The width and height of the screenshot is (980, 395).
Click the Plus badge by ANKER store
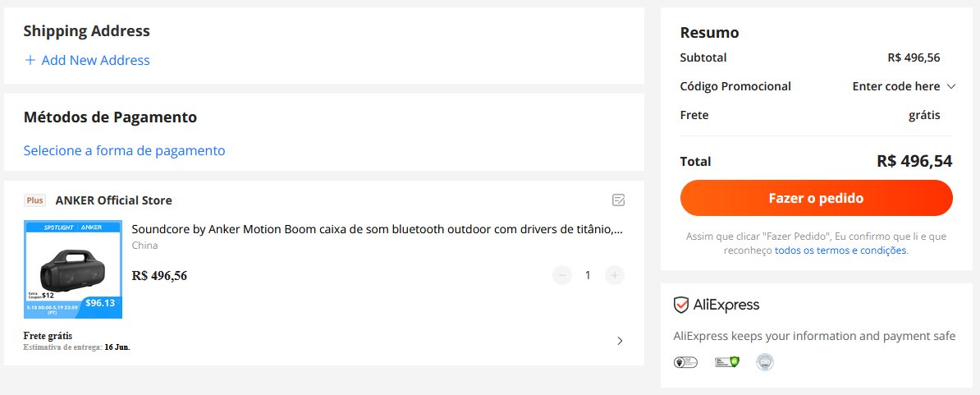[35, 200]
